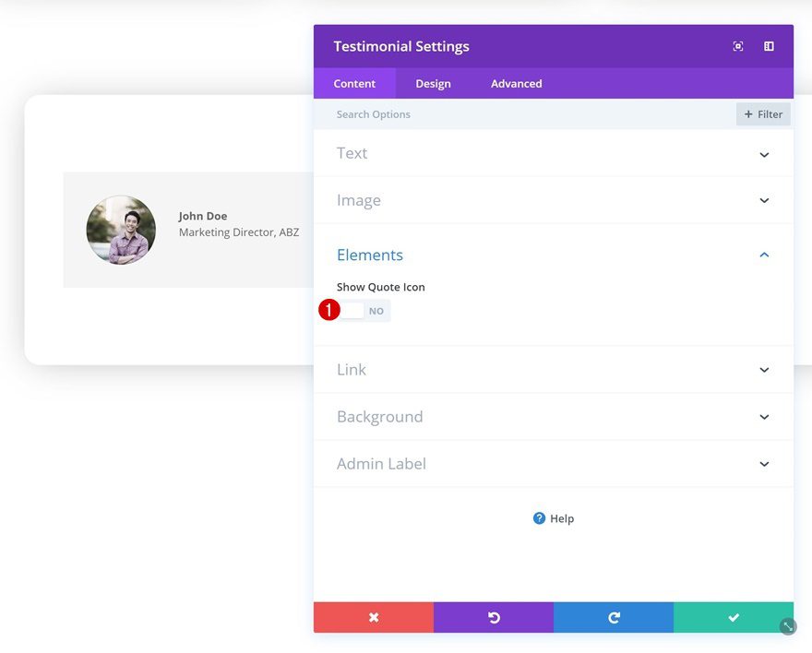Open the Filter options
Image resolution: width=812 pixels, height=653 pixels.
(x=762, y=113)
